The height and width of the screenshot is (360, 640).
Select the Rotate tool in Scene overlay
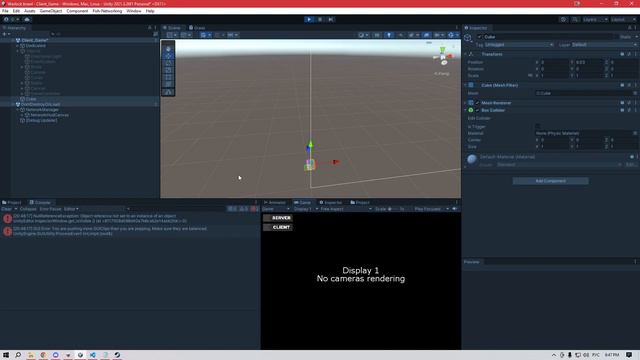(x=168, y=63)
